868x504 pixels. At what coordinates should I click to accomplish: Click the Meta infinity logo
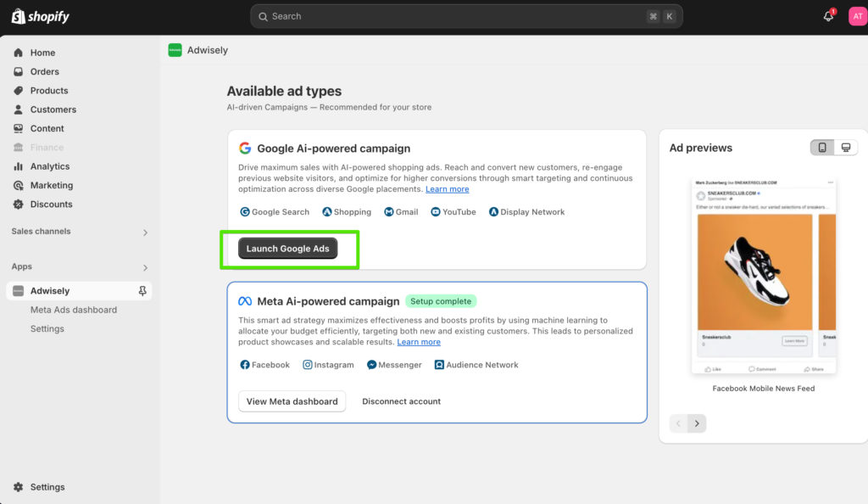tap(245, 301)
